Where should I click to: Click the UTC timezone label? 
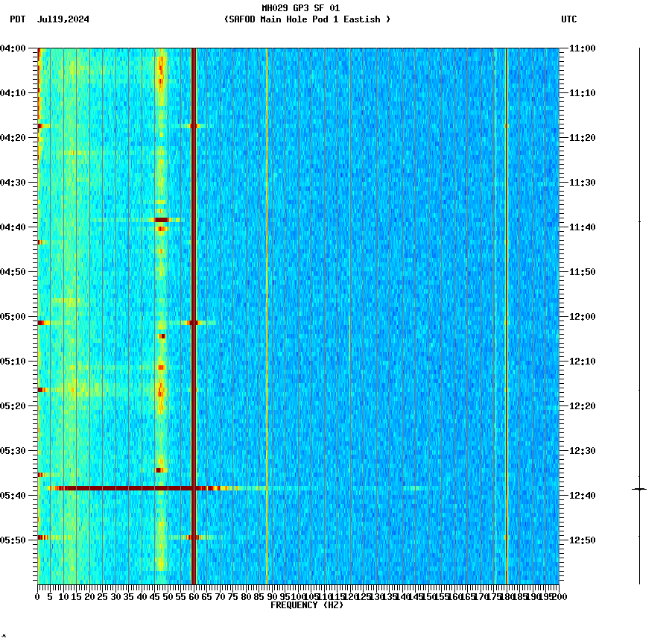[x=570, y=20]
